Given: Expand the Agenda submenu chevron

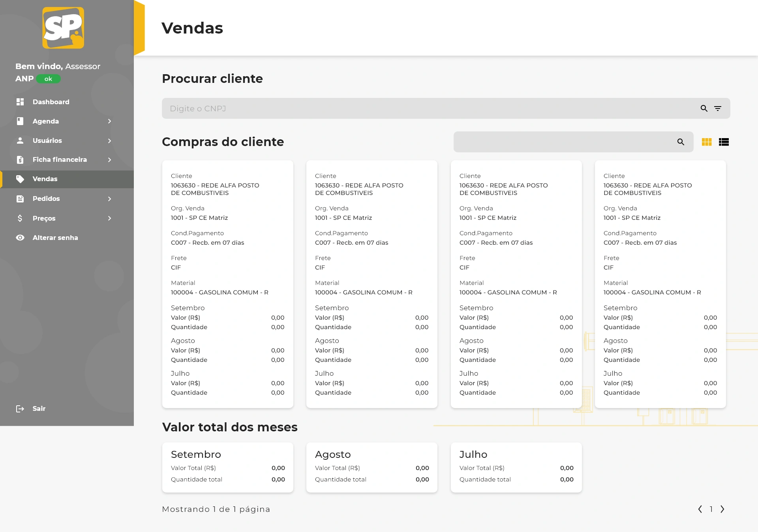Looking at the screenshot, I should 109,121.
